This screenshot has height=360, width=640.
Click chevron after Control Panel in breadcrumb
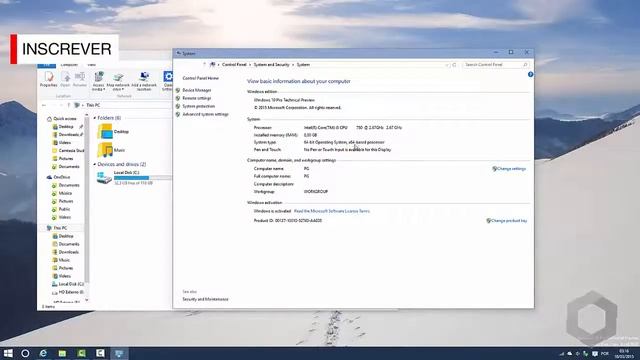pyautogui.click(x=250, y=64)
